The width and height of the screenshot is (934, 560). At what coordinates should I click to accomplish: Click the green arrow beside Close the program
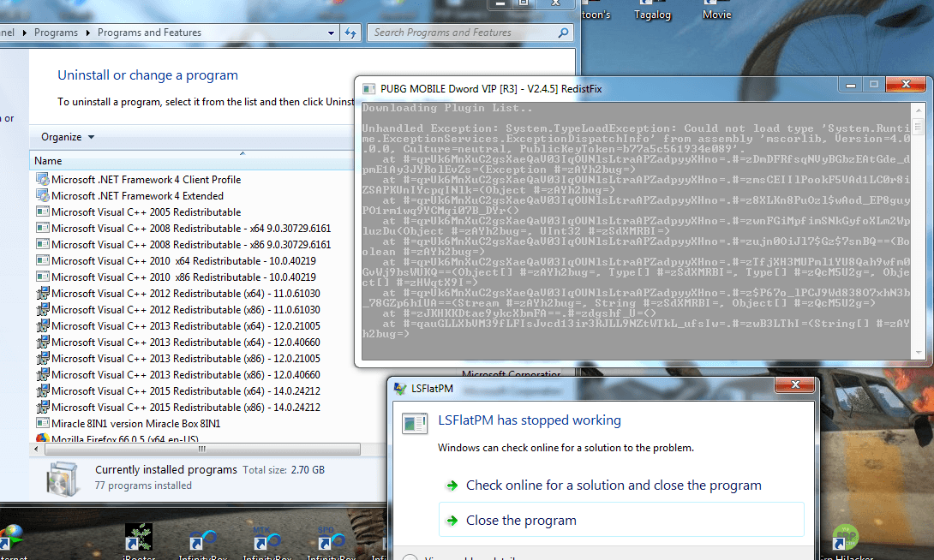[452, 521]
